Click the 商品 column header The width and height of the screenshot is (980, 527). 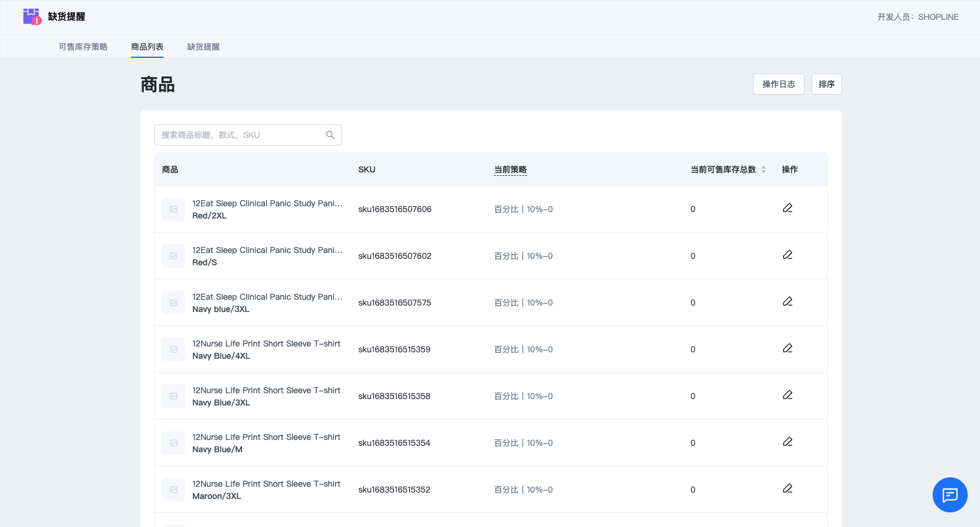pos(170,169)
